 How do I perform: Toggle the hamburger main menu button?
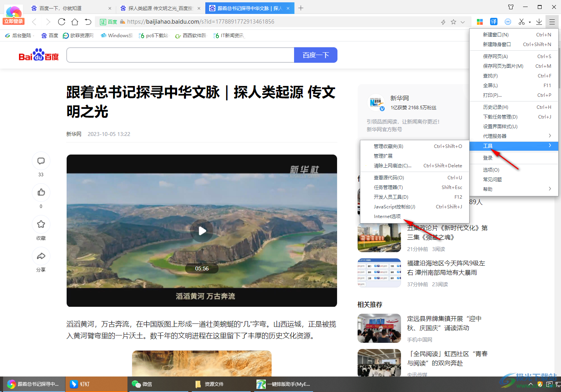point(552,22)
